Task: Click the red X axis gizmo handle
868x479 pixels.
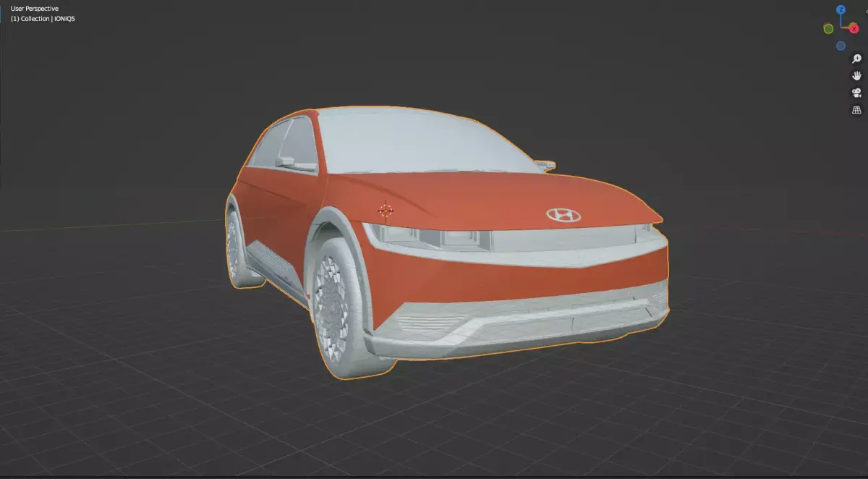Action: (x=854, y=28)
